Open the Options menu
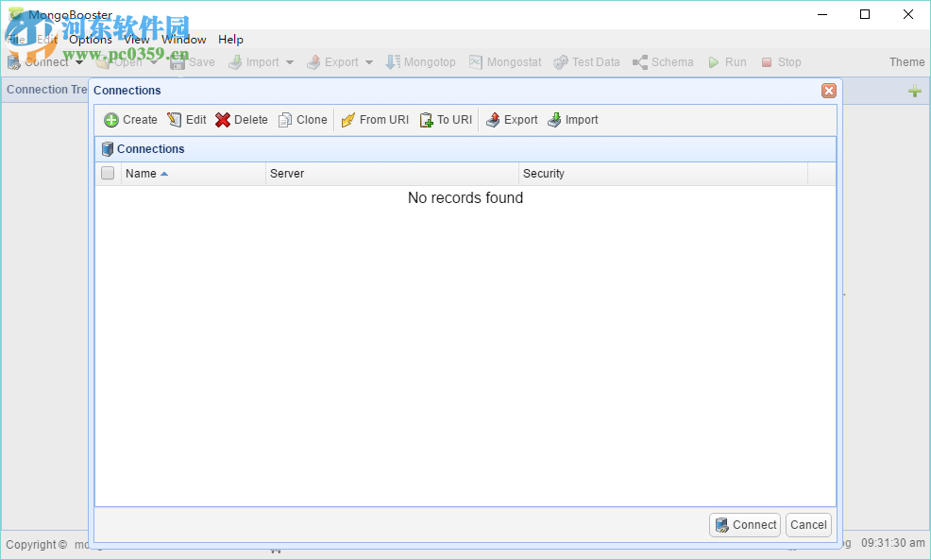 click(90, 39)
